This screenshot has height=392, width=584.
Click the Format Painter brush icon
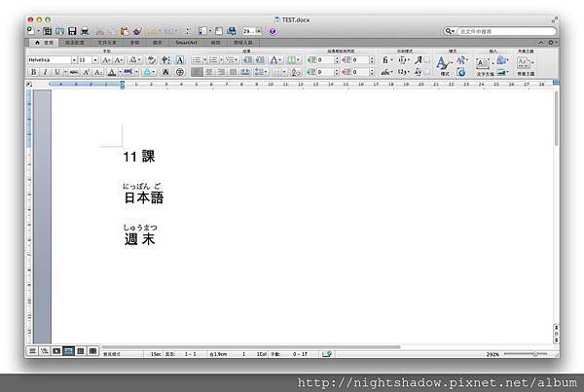click(x=137, y=31)
